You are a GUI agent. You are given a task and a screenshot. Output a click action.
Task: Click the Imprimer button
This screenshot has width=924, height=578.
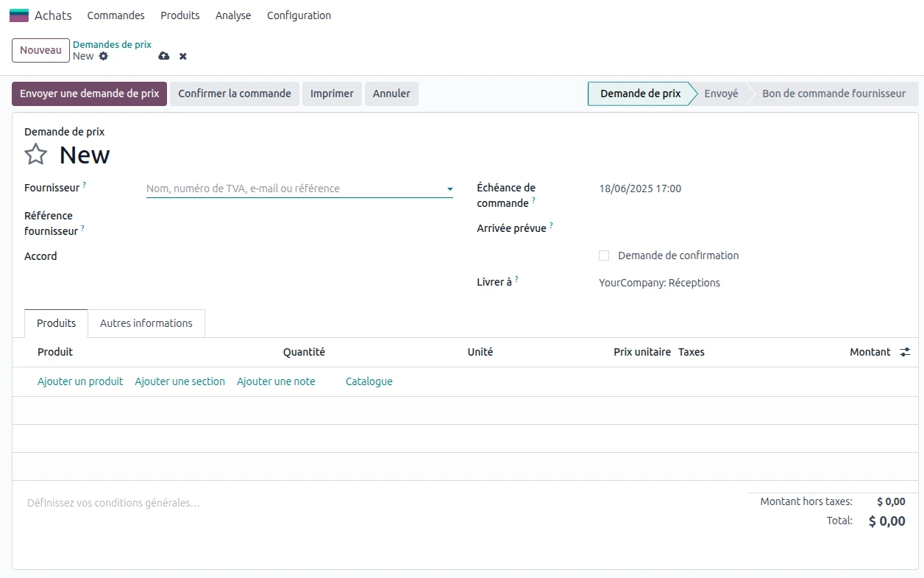click(332, 94)
